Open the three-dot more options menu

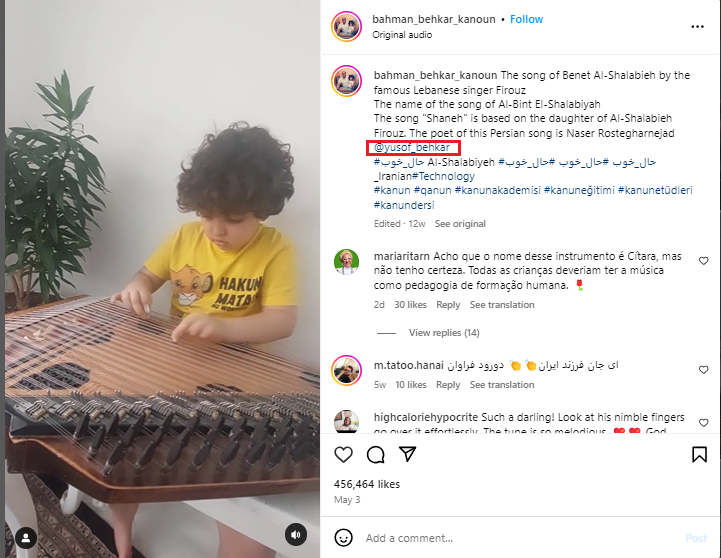[698, 27]
